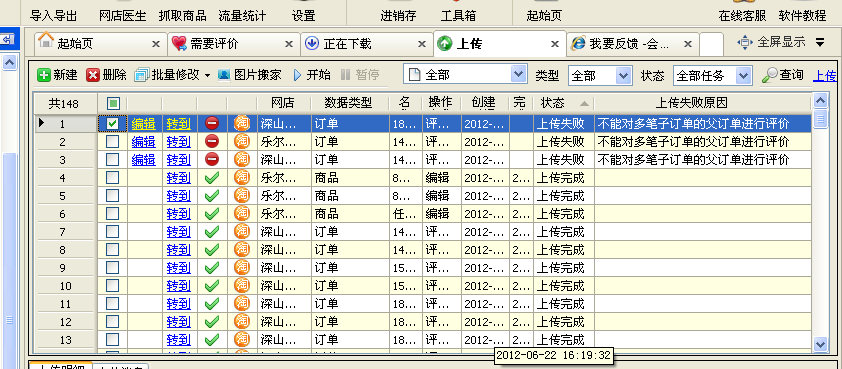This screenshot has width=842, height=369.
Task: Click the table's vertical scrollbar down arrow
Action: [820, 344]
